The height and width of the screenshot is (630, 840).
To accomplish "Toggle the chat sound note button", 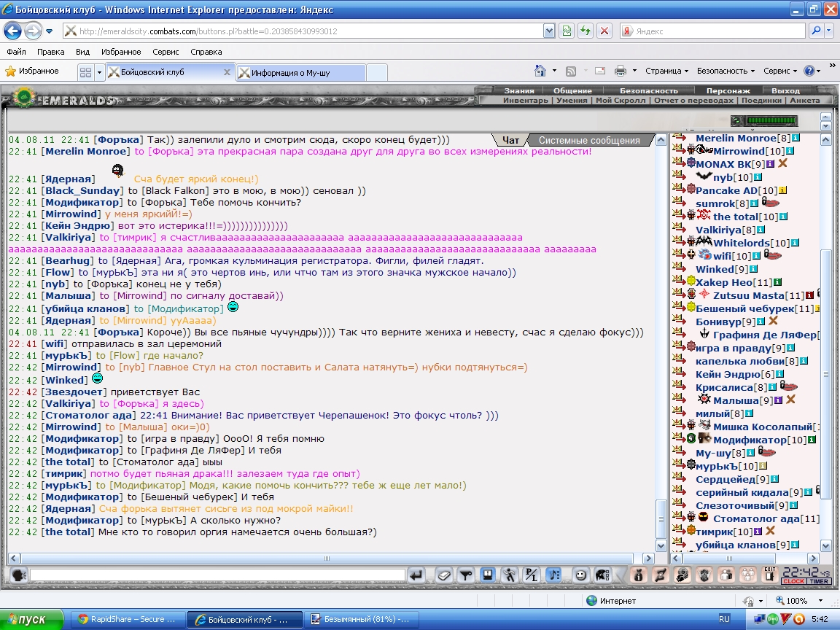I will pyautogui.click(x=554, y=575).
